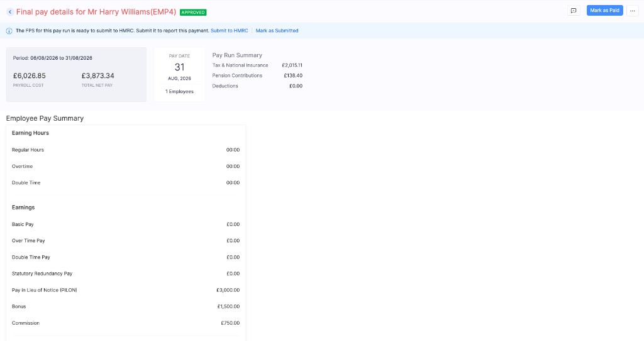Click the Submit to HMRC link
644x341 pixels.
(x=229, y=31)
